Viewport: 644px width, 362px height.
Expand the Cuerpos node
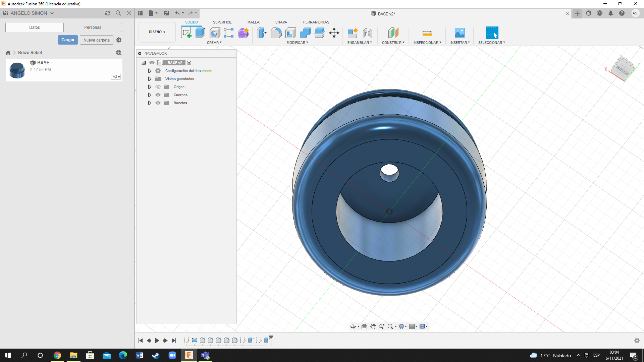click(x=150, y=95)
